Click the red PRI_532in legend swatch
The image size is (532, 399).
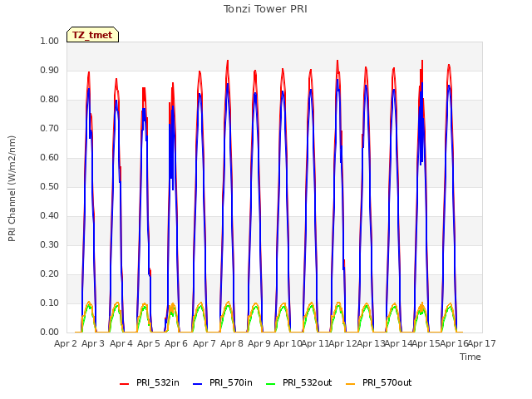(125, 384)
